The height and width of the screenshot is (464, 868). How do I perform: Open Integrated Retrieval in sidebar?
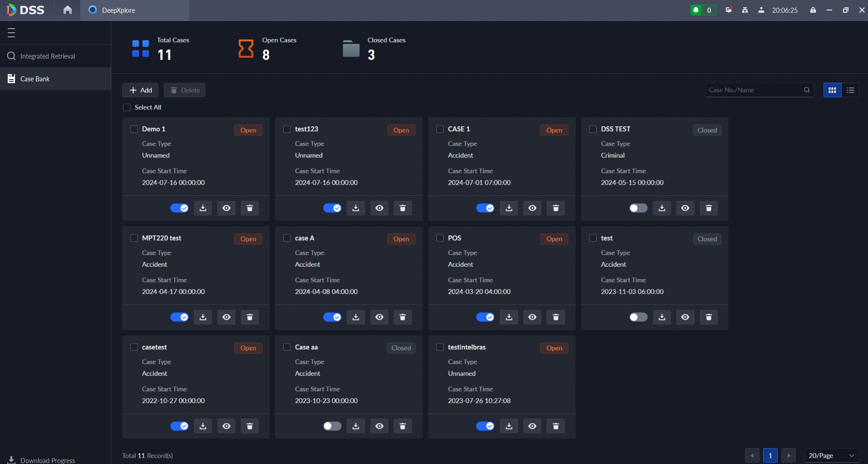pyautogui.click(x=48, y=56)
